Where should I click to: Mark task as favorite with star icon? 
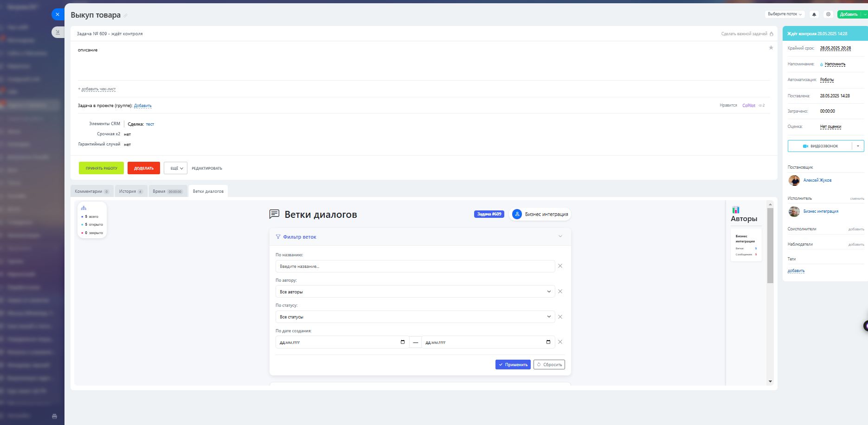(771, 48)
